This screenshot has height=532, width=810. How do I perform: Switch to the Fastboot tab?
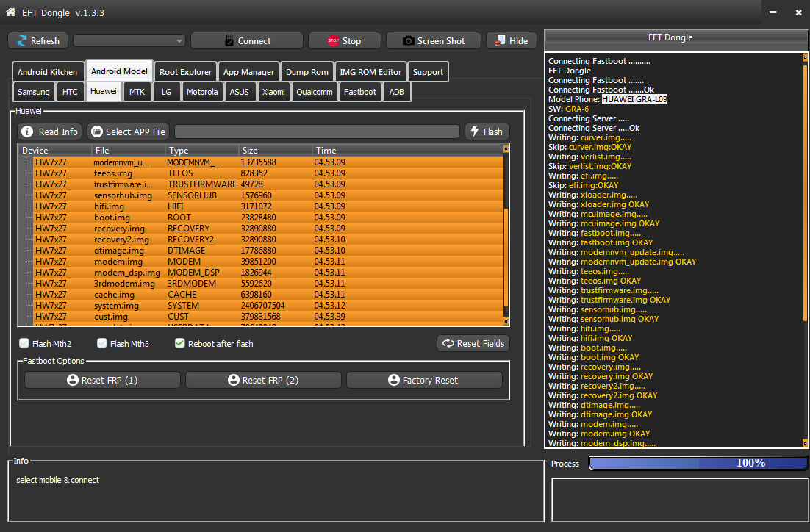(x=360, y=92)
